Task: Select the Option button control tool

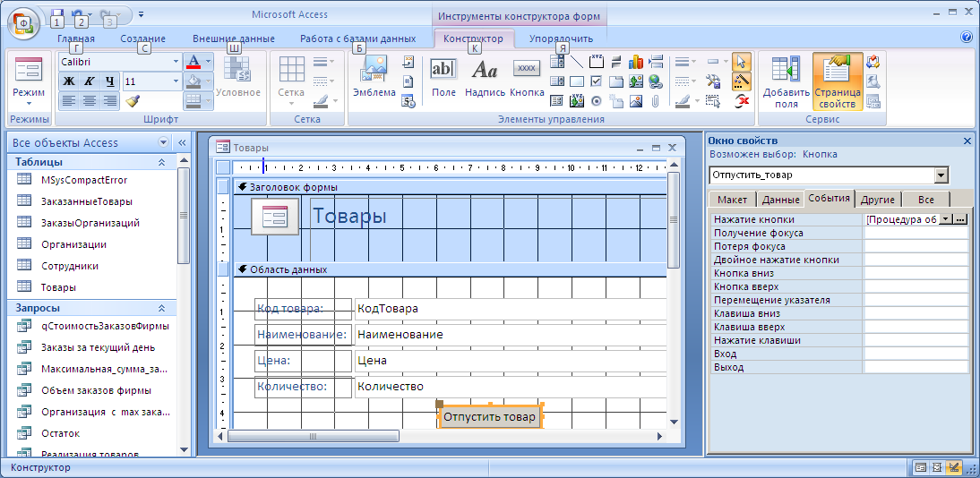Action: pyautogui.click(x=597, y=100)
